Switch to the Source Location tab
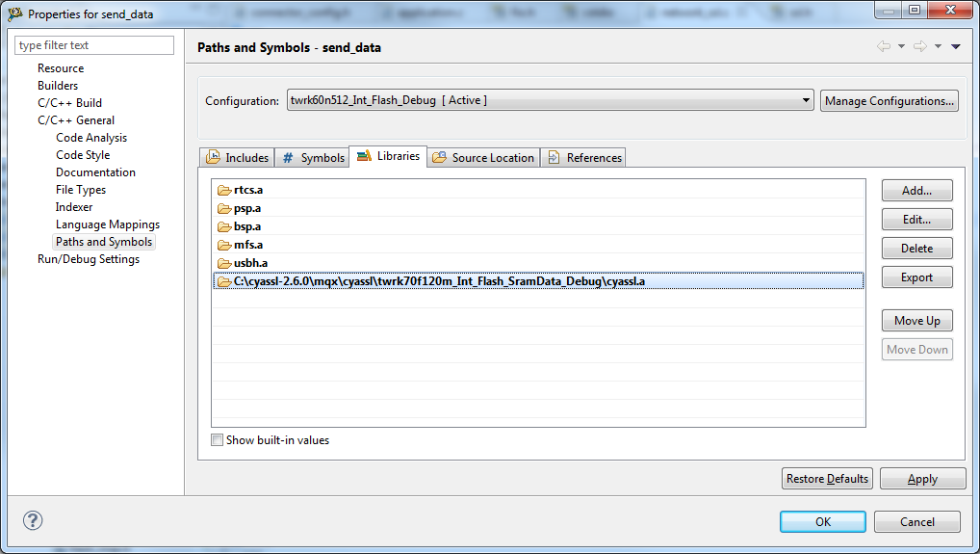The width and height of the screenshot is (980, 554). coord(483,157)
